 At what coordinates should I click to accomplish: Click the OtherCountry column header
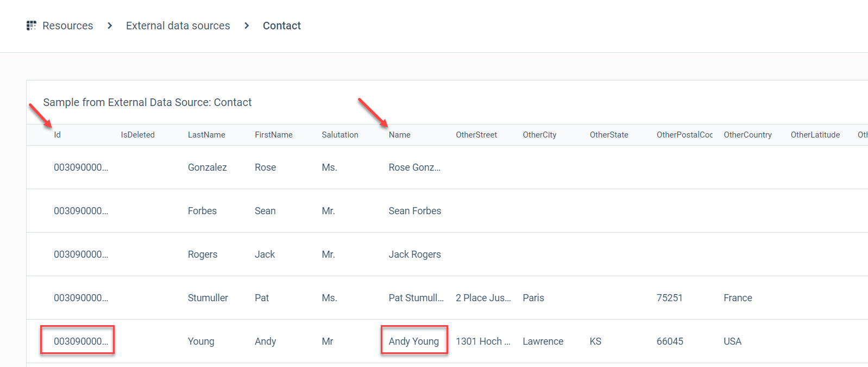click(x=747, y=135)
